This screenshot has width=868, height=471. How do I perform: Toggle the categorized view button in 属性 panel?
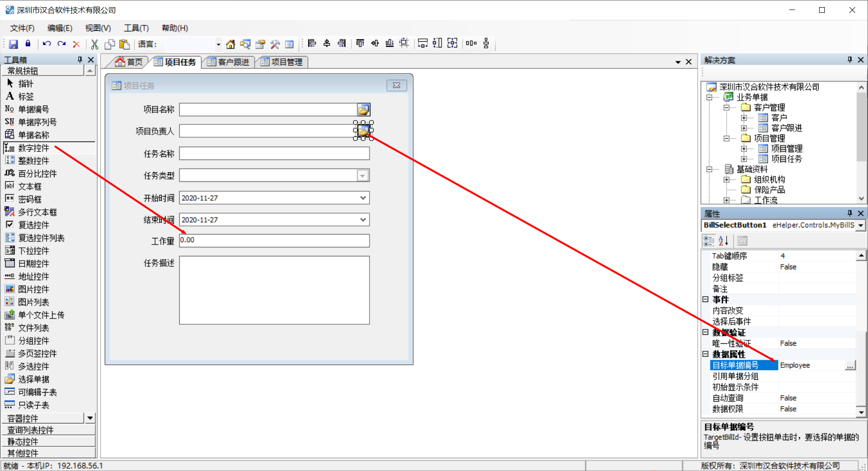pos(709,241)
